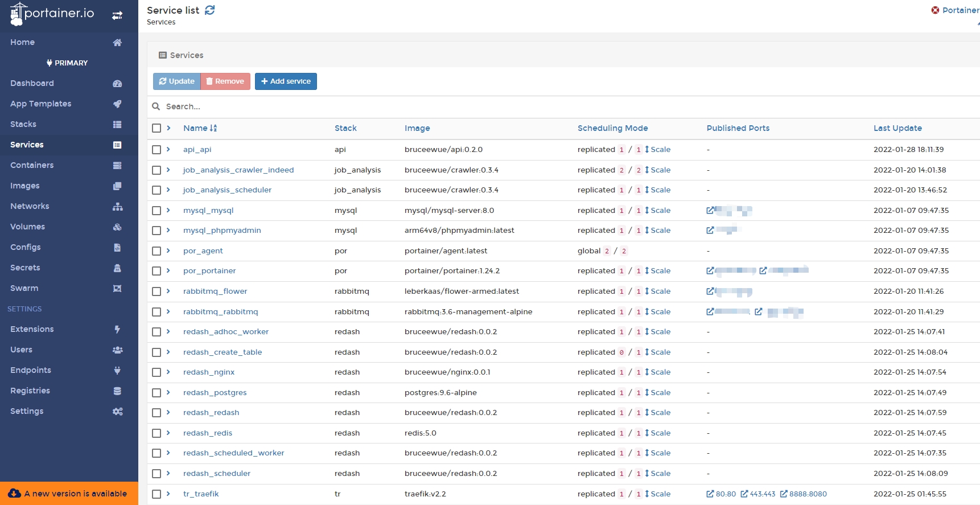Click the Portainer logo
Image resolution: width=980 pixels, height=505 pixels.
[x=52, y=14]
